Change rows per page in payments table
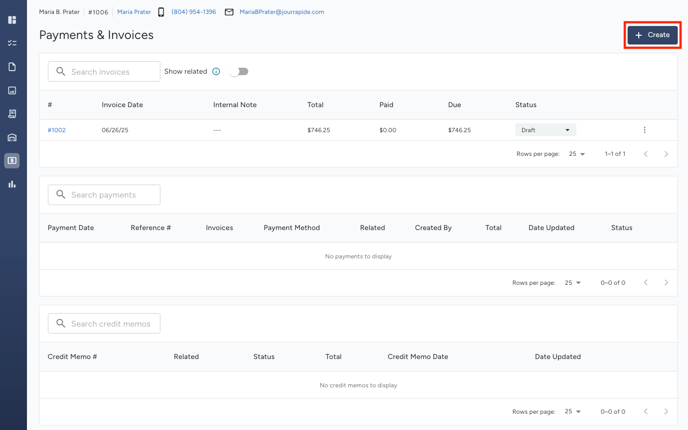 point(572,283)
